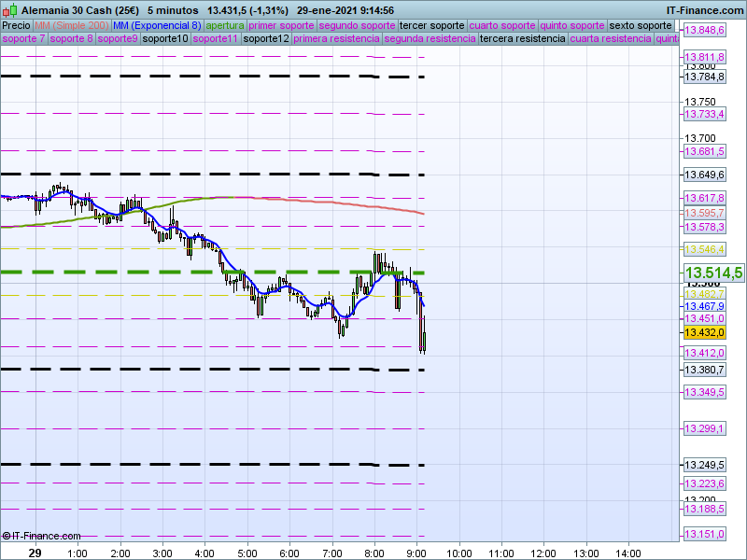Click the tercera resistencia legend label

[520, 39]
